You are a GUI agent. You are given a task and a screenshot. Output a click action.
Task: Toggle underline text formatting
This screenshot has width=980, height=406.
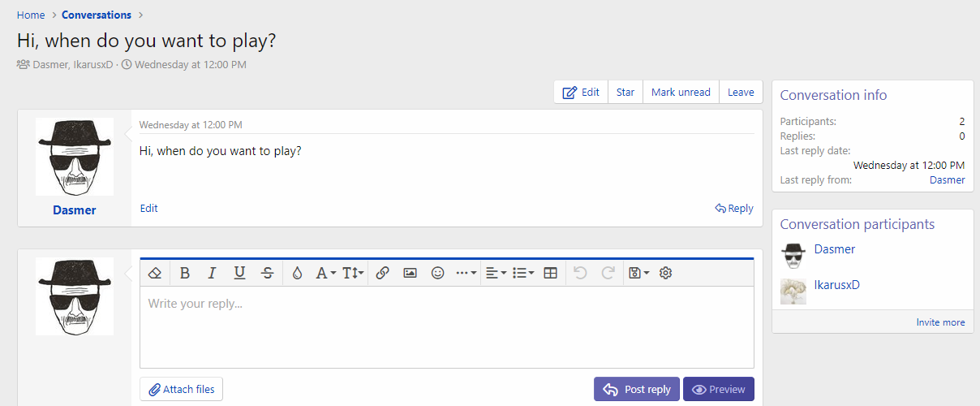[x=239, y=273]
